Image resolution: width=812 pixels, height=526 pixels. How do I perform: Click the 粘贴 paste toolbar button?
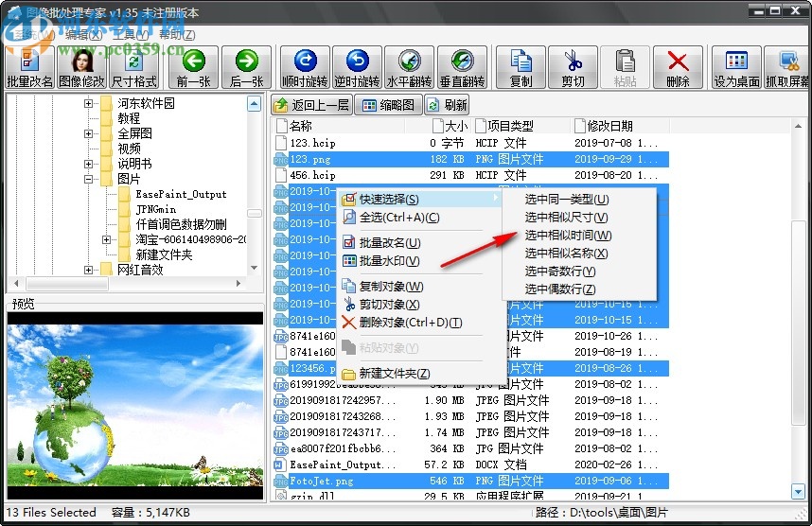(x=625, y=68)
